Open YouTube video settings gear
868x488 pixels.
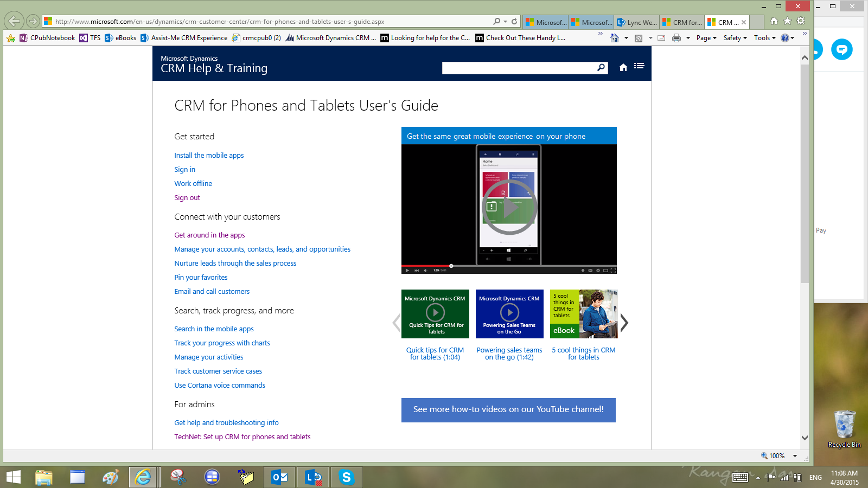(x=598, y=270)
